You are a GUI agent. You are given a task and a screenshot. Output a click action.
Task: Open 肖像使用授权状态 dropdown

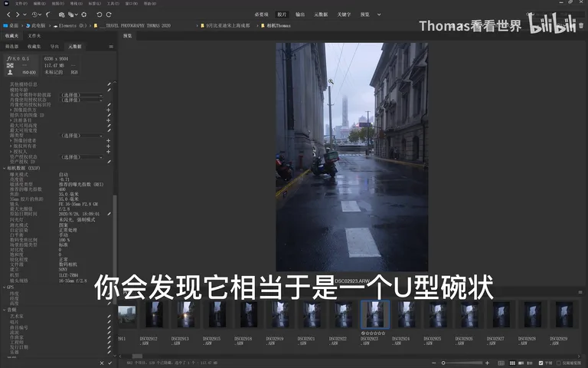click(81, 100)
